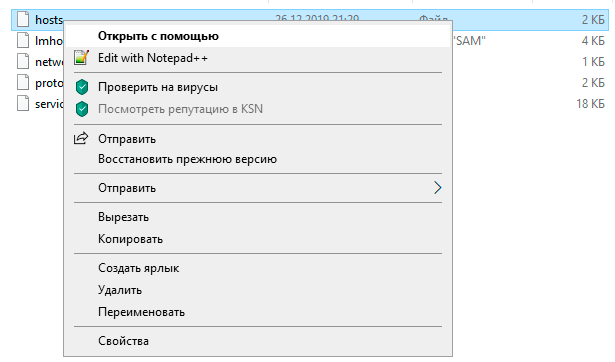Click 'Удалить' to delete the file
Image resolution: width=615 pixels, height=362 pixels.
[x=258, y=290]
